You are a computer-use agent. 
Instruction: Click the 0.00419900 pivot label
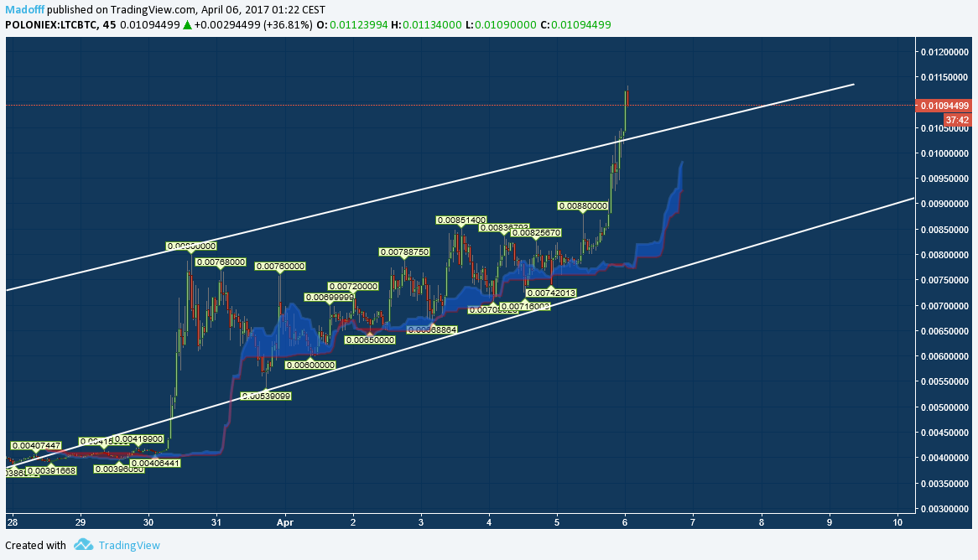[139, 439]
